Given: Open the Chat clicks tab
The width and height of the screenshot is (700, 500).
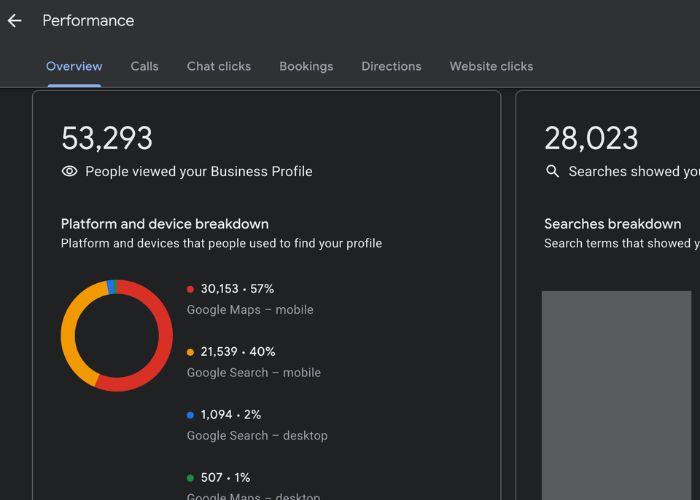Looking at the screenshot, I should coord(219,67).
